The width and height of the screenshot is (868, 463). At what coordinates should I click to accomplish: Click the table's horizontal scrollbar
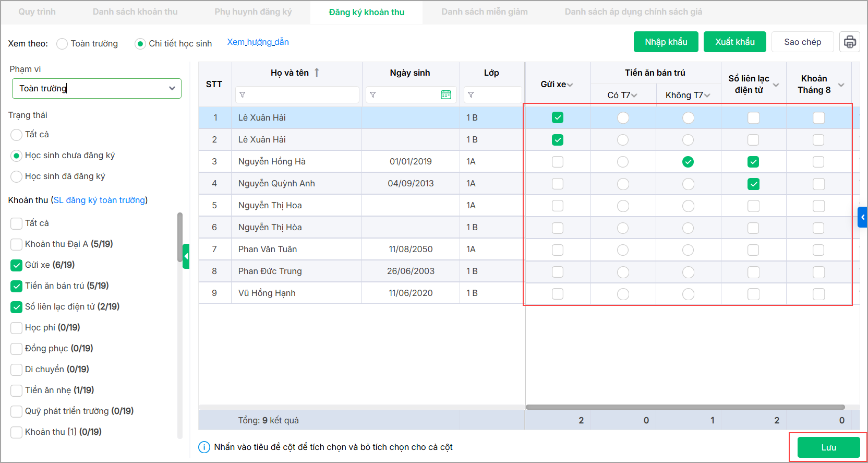point(685,407)
